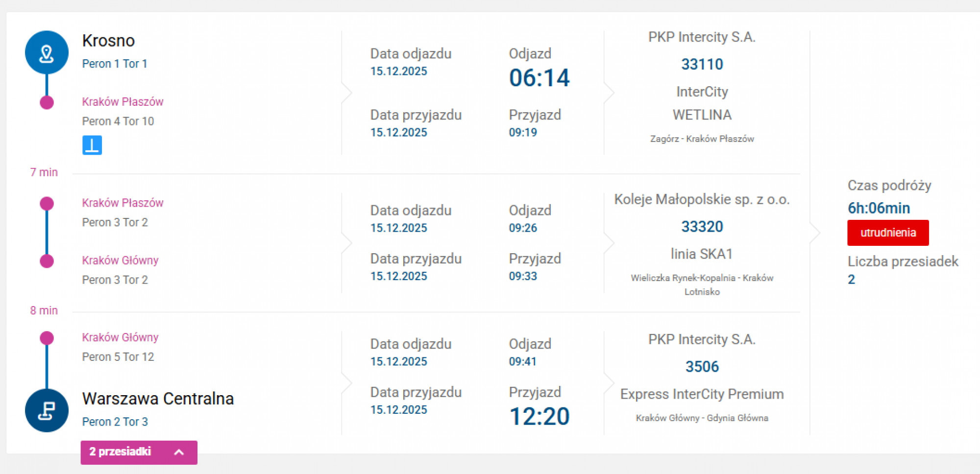This screenshot has width=980, height=474.
Task: Click the Warszawa Centralna station name
Action: [x=158, y=399]
